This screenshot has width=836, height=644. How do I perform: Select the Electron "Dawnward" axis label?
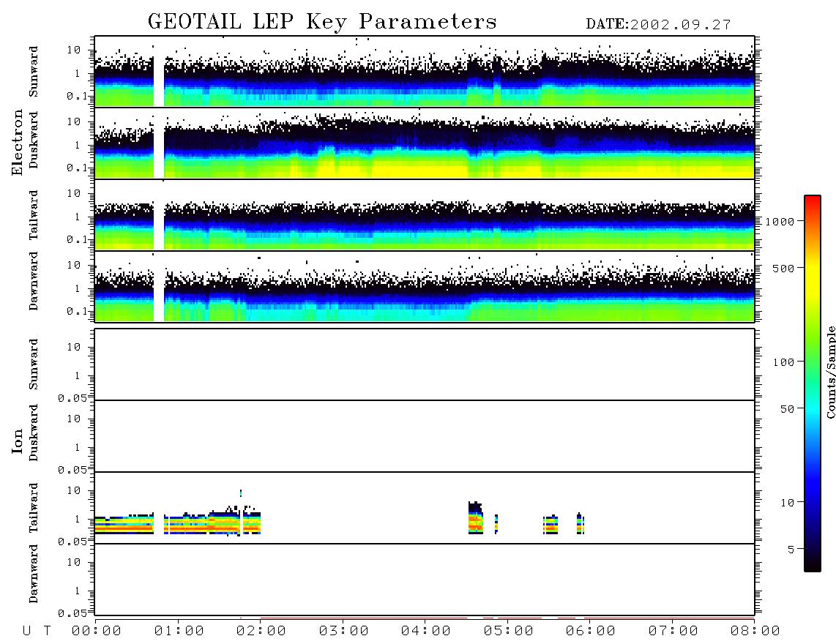point(34,281)
